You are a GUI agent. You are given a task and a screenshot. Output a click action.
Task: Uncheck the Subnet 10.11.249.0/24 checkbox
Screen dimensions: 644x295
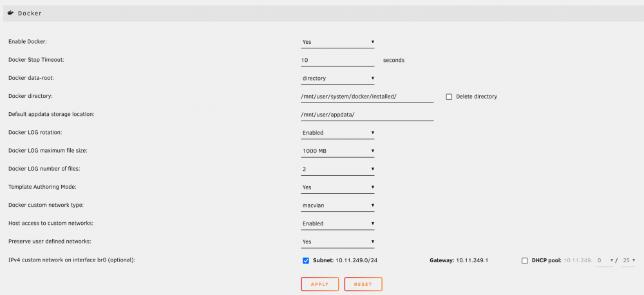click(305, 260)
